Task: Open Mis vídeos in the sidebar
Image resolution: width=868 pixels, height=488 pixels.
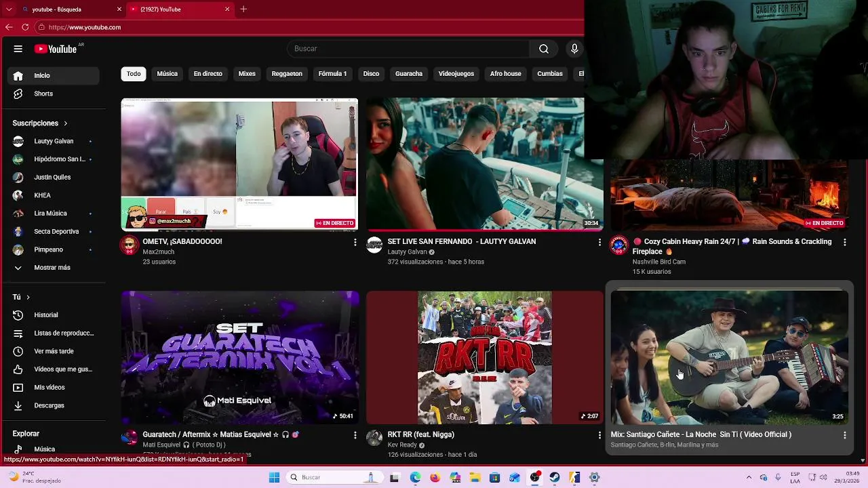Action: click(54, 388)
